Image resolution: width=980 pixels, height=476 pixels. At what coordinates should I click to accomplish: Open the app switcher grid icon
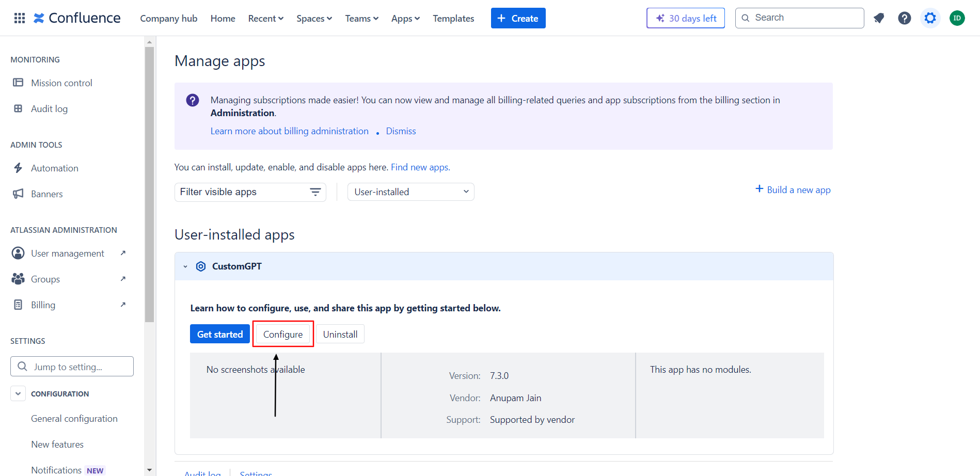click(x=20, y=18)
